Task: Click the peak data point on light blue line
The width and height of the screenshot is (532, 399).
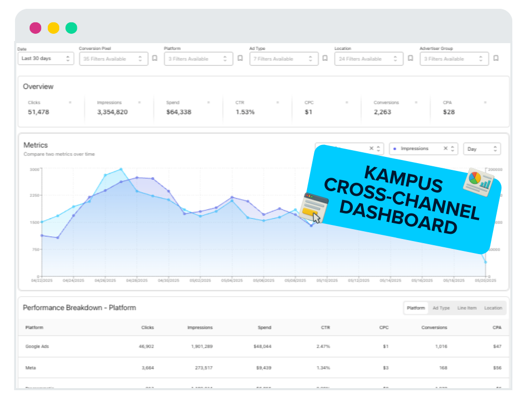Action: pos(121,169)
